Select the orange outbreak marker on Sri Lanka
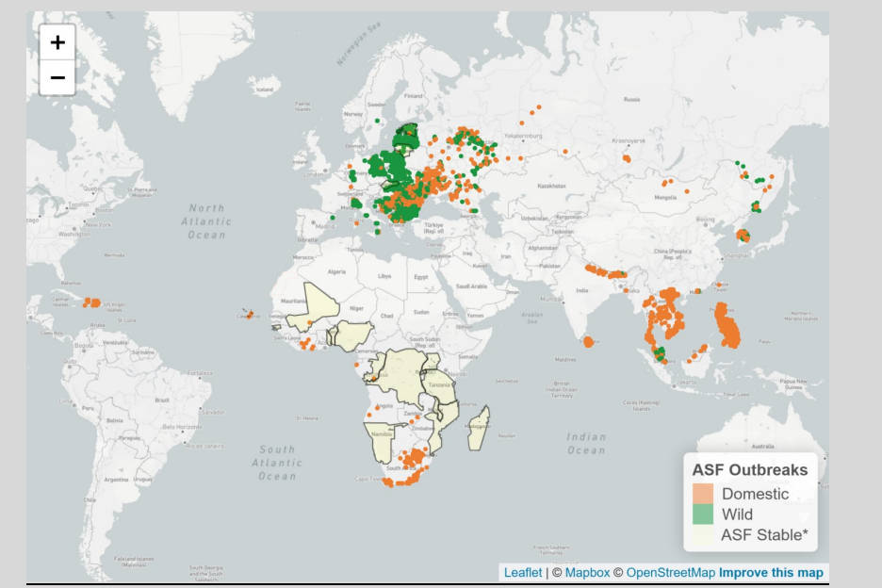Screen dimensions: 882x588 pos(589,341)
